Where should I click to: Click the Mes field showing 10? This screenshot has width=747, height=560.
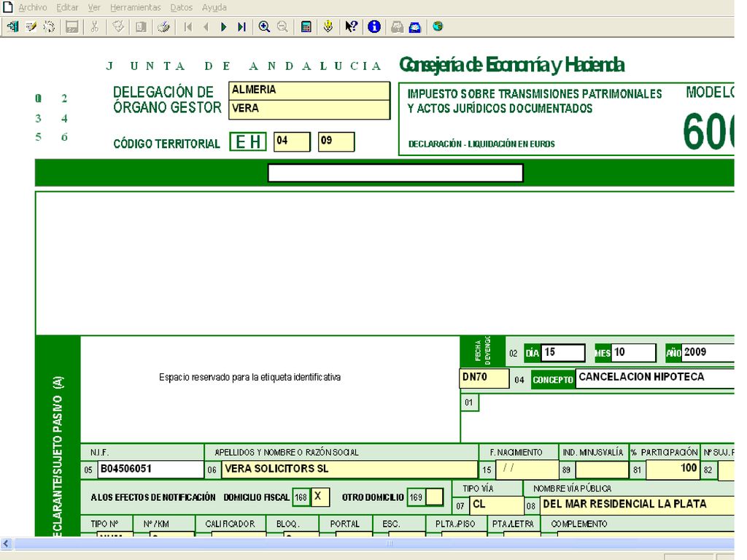[x=634, y=353]
